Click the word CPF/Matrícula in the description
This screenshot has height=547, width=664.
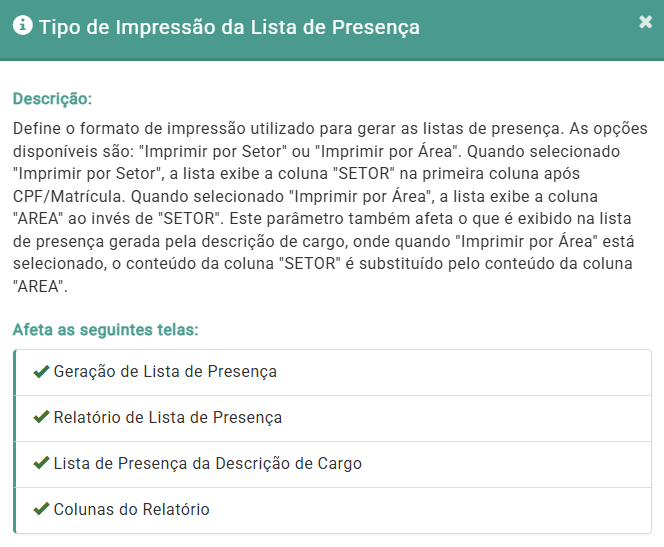pos(64,196)
